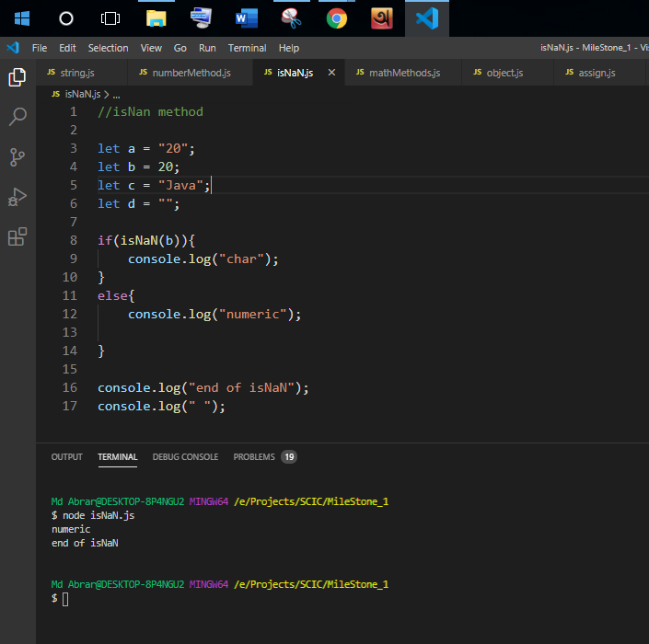Open the Selection menu

108,48
